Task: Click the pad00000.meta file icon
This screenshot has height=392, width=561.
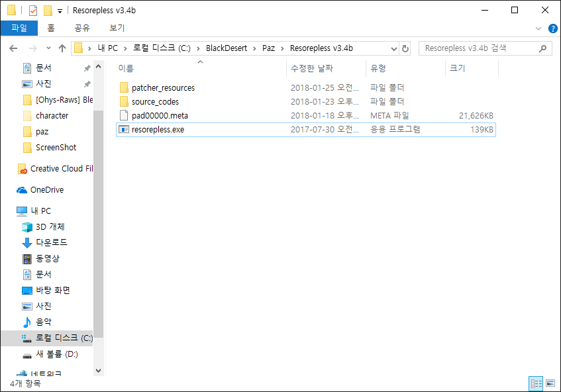Action: click(123, 115)
